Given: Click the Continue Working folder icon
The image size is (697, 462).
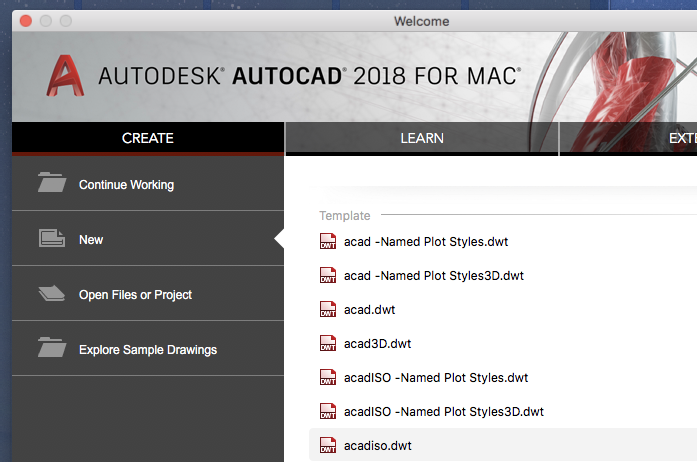Looking at the screenshot, I should coord(52,182).
